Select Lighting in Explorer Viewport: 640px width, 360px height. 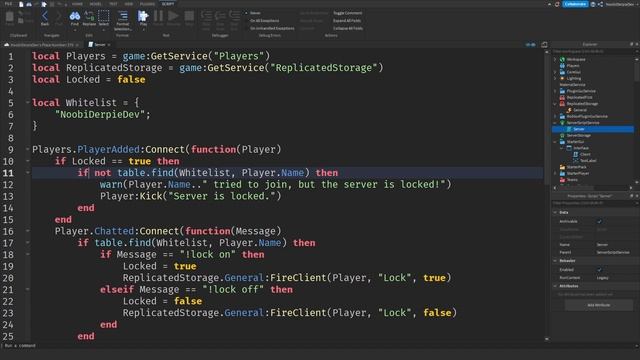(573, 78)
